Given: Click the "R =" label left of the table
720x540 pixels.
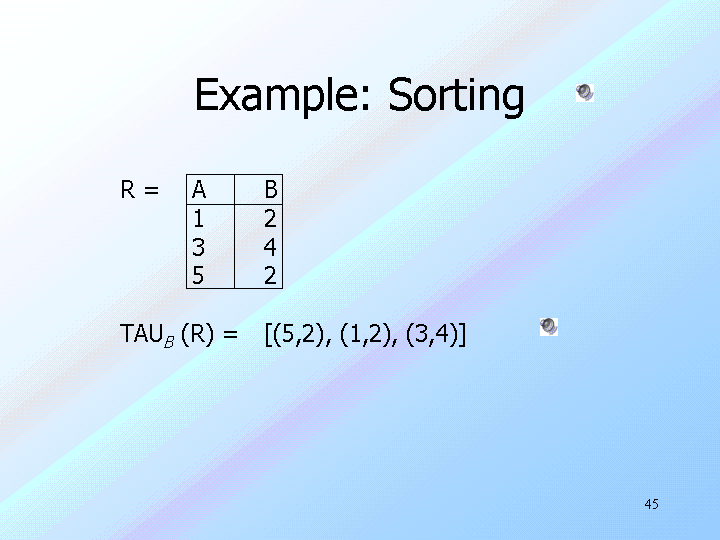Looking at the screenshot, I should (x=139, y=188).
